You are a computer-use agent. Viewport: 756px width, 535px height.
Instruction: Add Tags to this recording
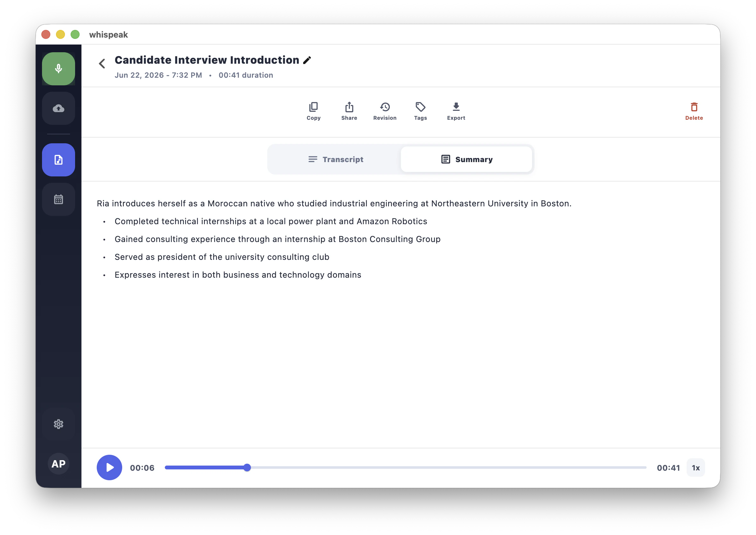click(420, 111)
